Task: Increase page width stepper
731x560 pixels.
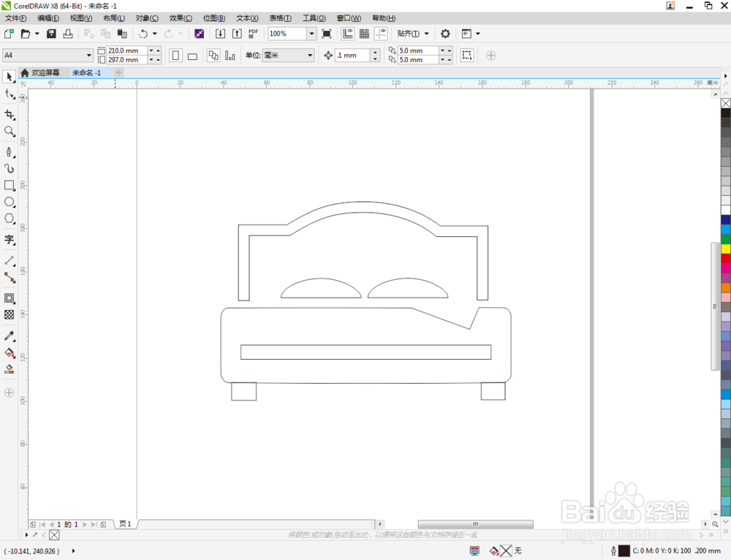Action: 159,50
